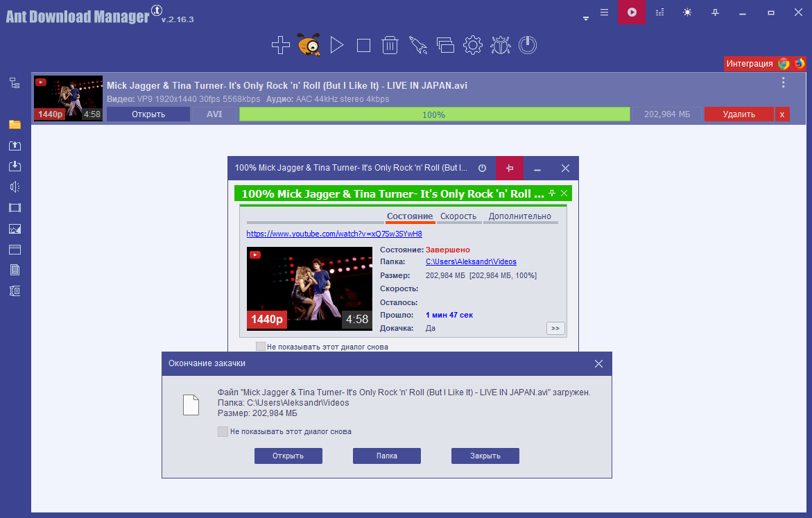Click the bug icon in the toolbar
This screenshot has height=518, width=812.
pos(500,46)
